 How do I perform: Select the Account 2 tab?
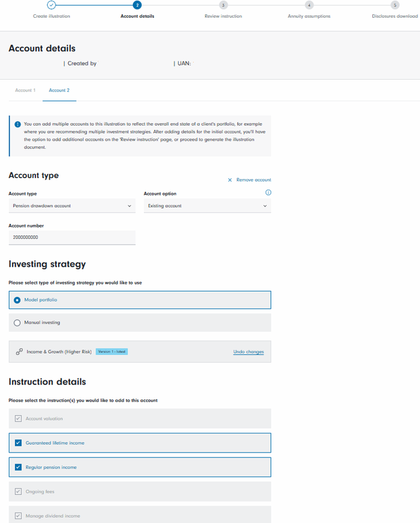tap(59, 90)
